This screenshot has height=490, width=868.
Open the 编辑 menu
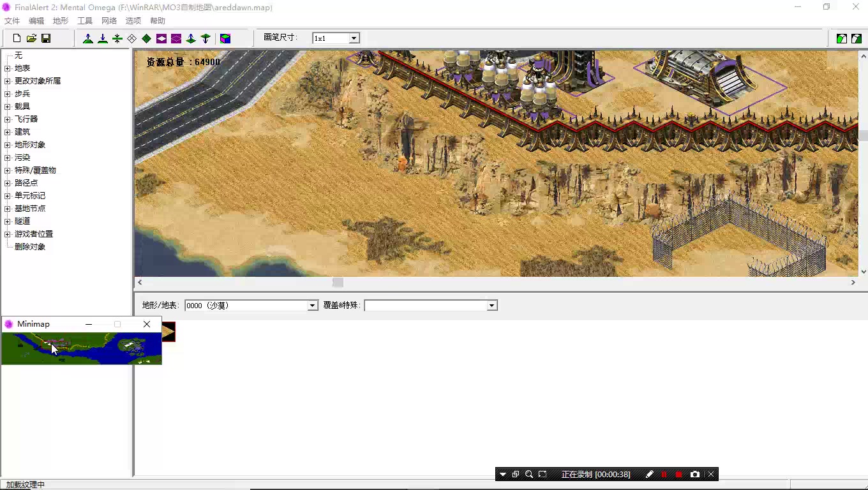pos(36,21)
